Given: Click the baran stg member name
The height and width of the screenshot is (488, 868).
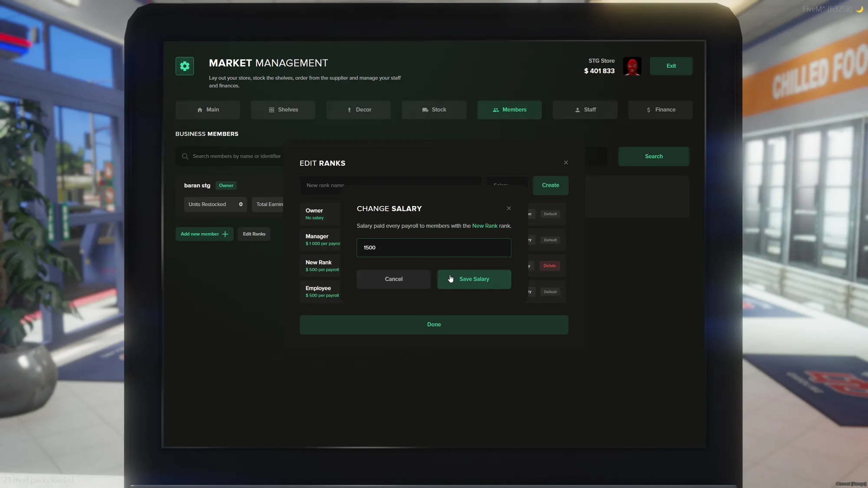Looking at the screenshot, I should [x=197, y=185].
